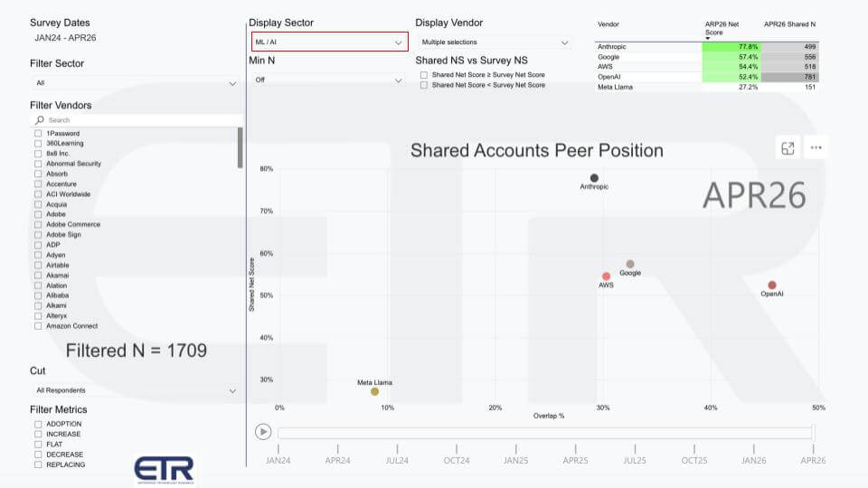Image resolution: width=868 pixels, height=488 pixels.
Task: Enable Shared Net Score ≥ Survey Net Score
Action: [x=424, y=75]
